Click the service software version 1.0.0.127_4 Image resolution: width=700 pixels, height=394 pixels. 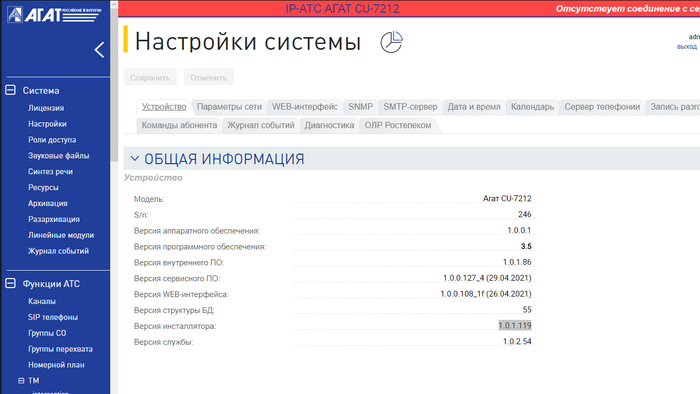(487, 278)
